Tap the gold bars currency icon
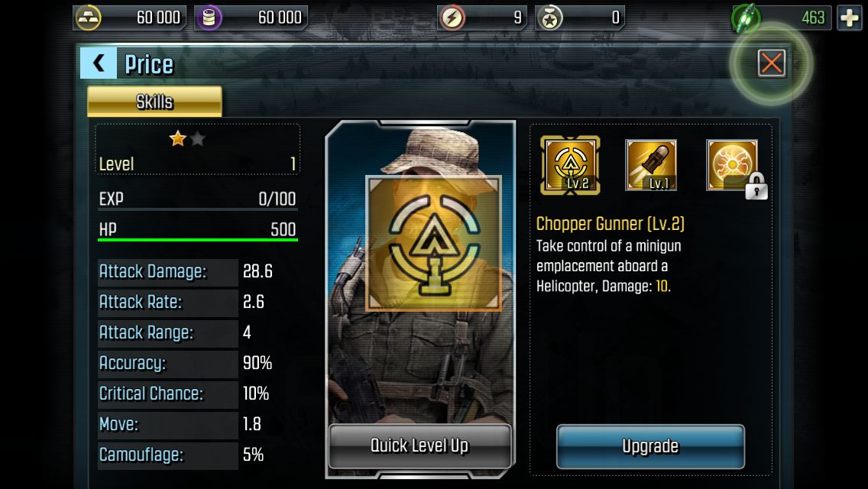This screenshot has height=489, width=868. [x=87, y=18]
